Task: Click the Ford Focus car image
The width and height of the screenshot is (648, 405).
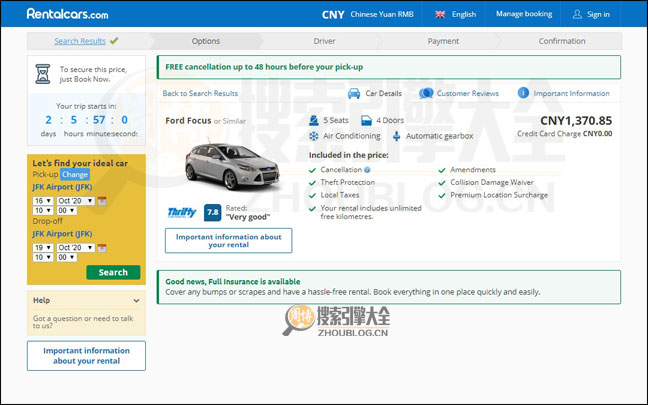Action: [233, 165]
